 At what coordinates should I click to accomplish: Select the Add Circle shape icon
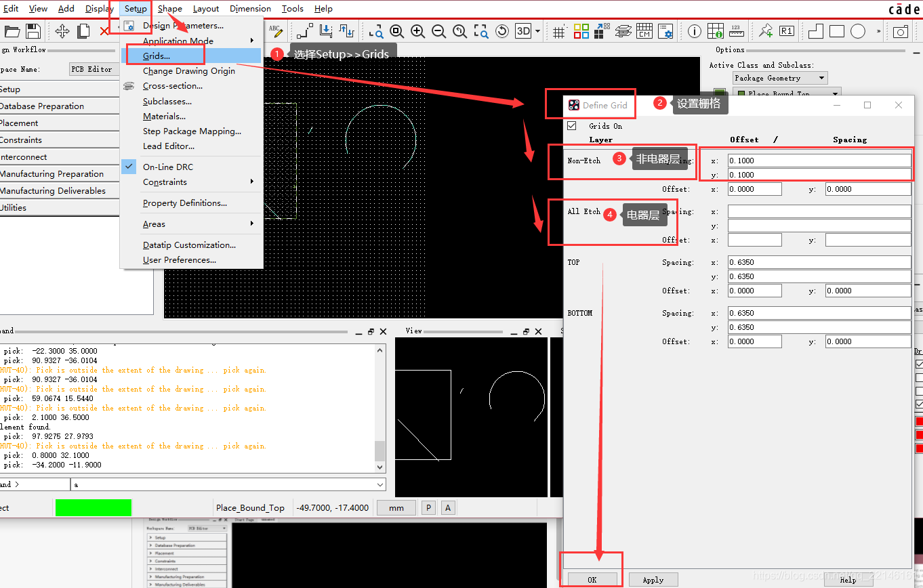[858, 31]
